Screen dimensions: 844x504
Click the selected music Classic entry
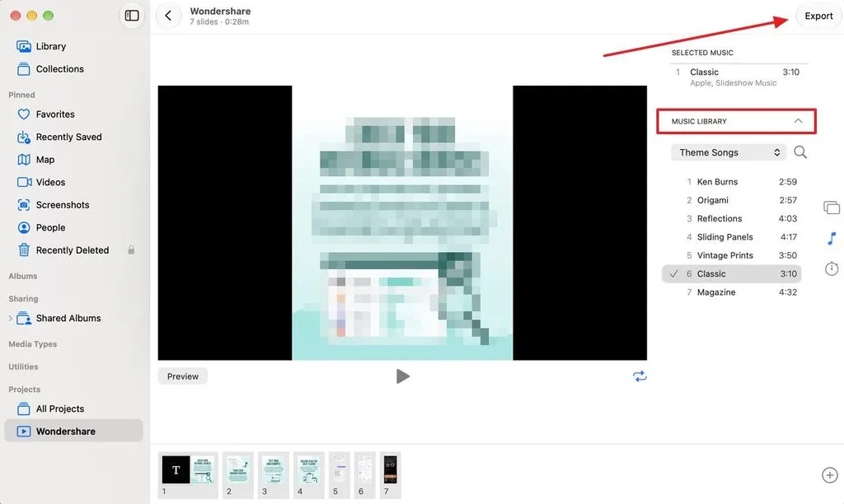coord(738,77)
